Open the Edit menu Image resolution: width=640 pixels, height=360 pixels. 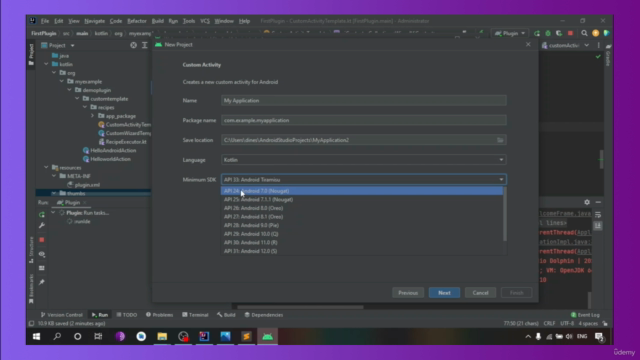59,21
